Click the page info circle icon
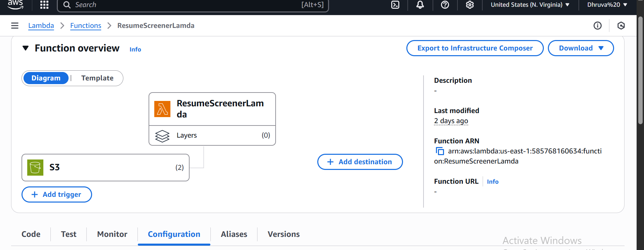 coord(598,26)
